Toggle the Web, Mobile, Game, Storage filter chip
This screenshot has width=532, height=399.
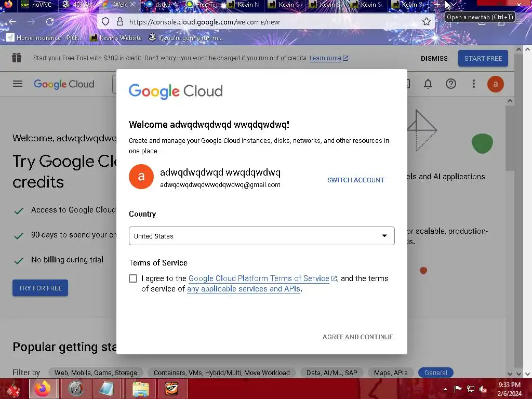tap(96, 373)
